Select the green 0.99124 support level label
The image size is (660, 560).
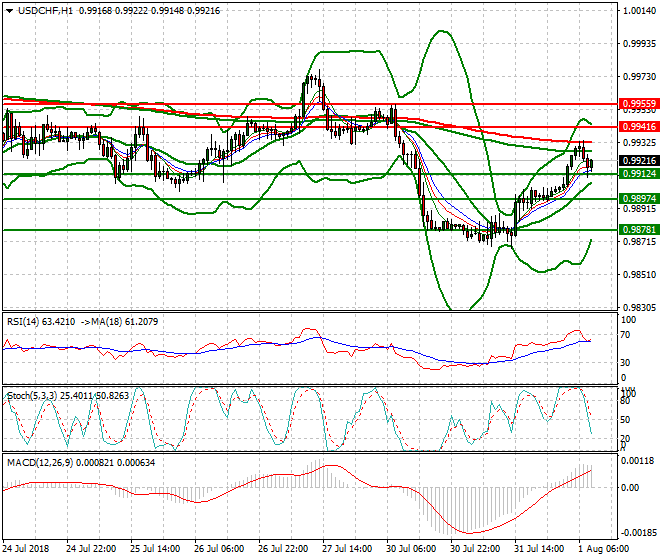639,173
